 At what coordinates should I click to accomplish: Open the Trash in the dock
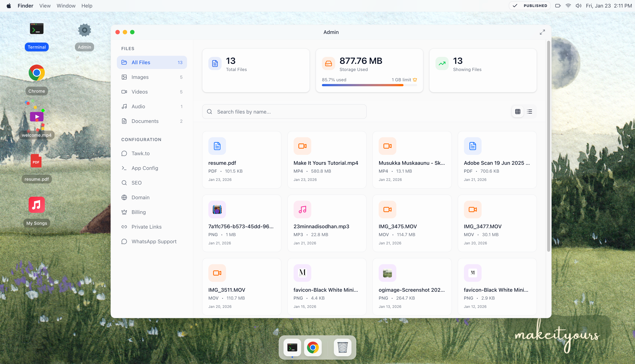(x=342, y=347)
